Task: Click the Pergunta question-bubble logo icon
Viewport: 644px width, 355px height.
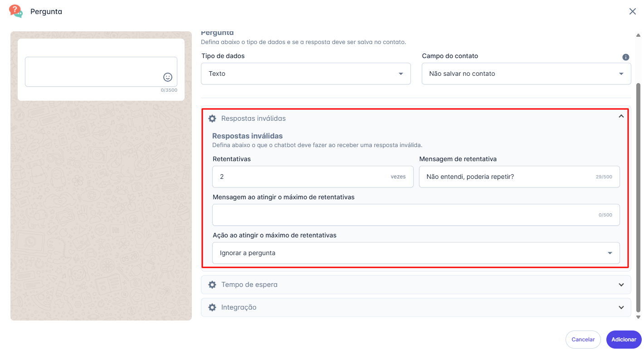Action: pyautogui.click(x=16, y=11)
